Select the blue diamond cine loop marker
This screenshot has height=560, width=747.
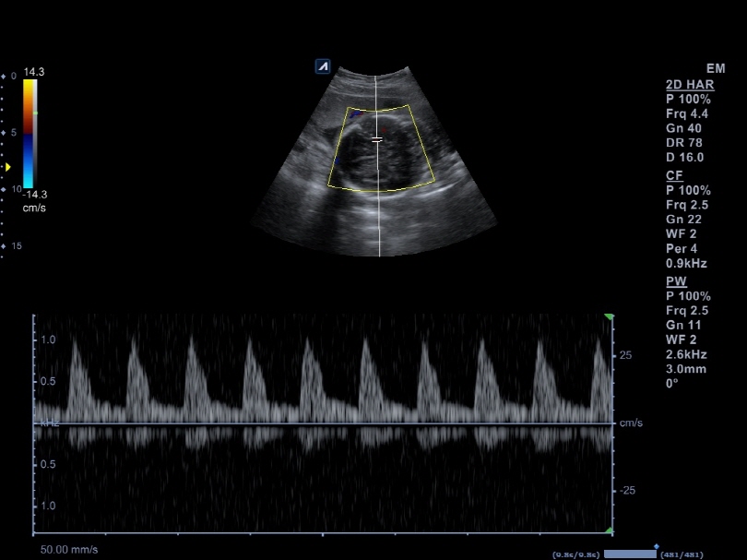[656, 544]
